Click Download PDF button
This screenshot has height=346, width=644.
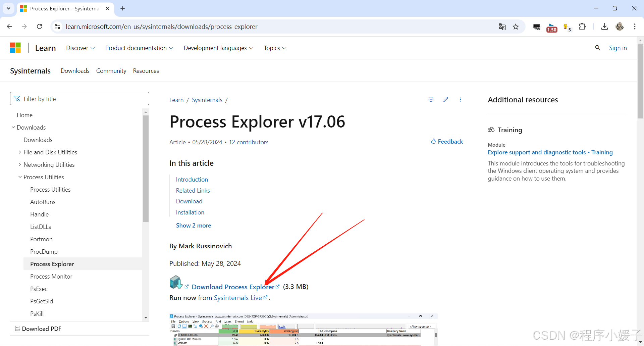[38, 329]
